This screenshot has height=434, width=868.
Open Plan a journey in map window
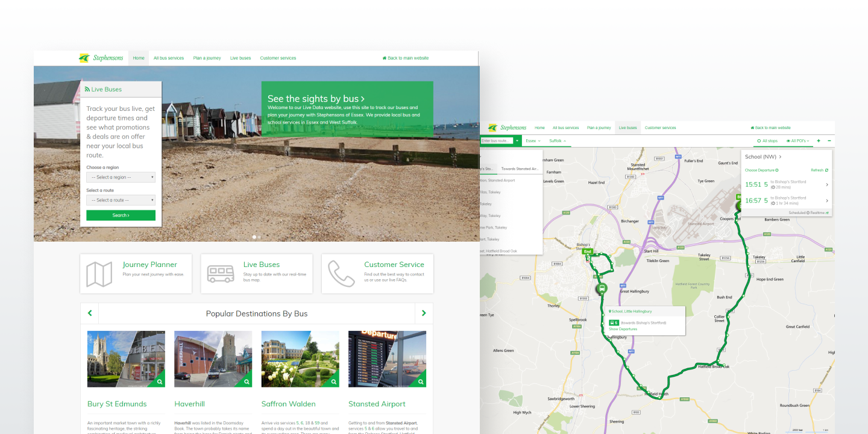pyautogui.click(x=599, y=128)
